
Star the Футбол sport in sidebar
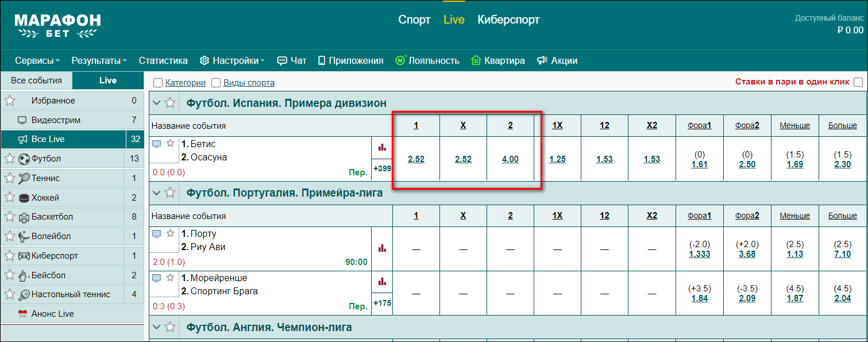[9, 159]
